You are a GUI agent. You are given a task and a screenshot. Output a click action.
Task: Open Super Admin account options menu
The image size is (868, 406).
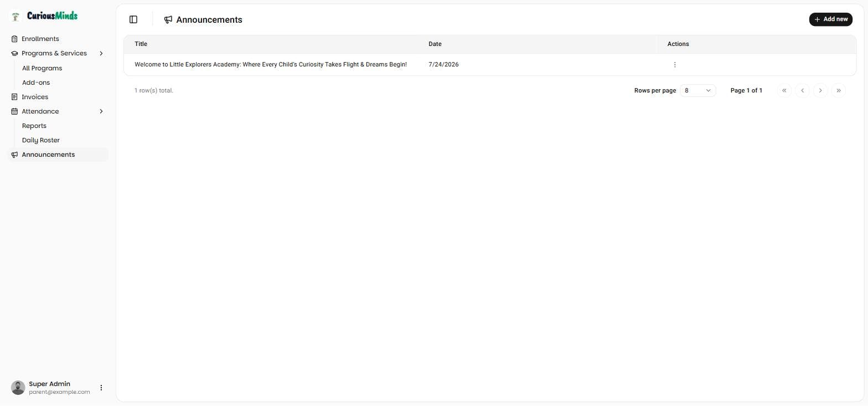101,388
